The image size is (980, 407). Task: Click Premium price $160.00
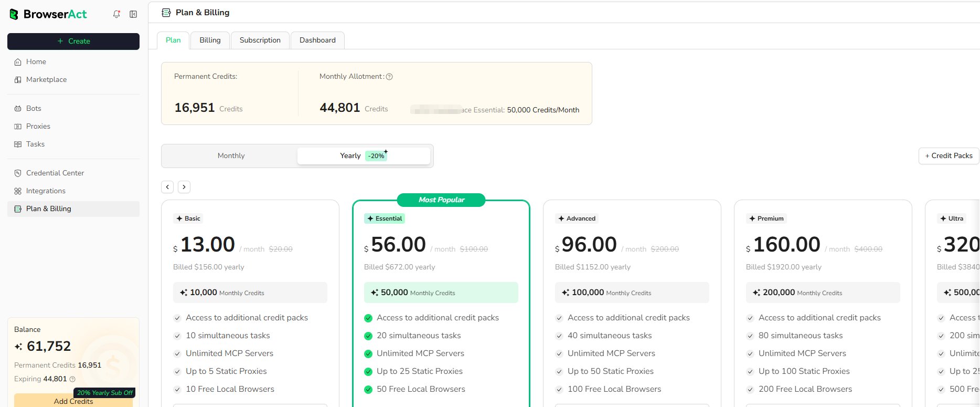click(x=783, y=245)
